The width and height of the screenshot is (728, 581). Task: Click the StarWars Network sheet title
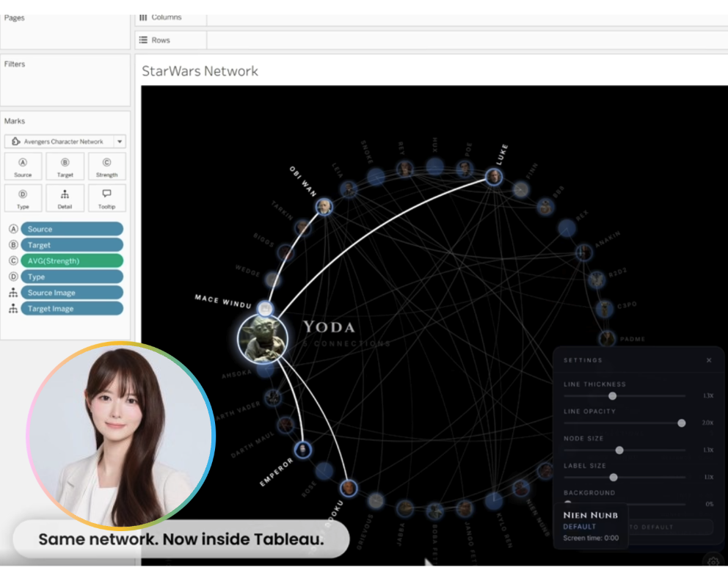click(200, 71)
